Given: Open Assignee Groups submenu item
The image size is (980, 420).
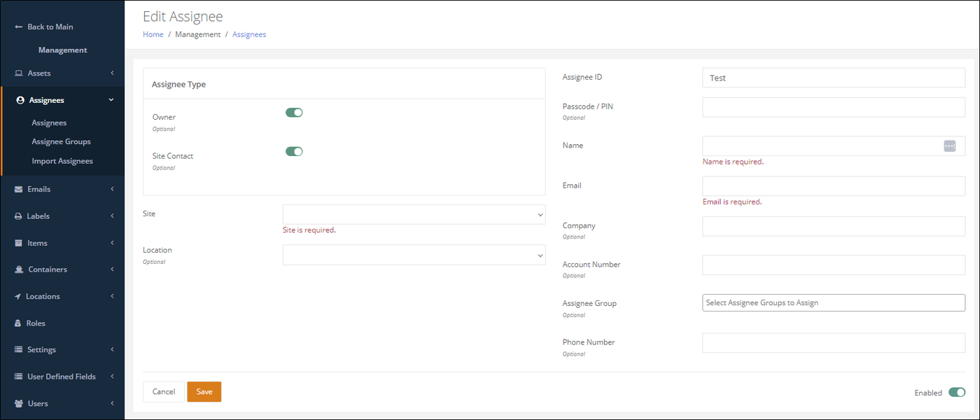Looking at the screenshot, I should pos(61,141).
